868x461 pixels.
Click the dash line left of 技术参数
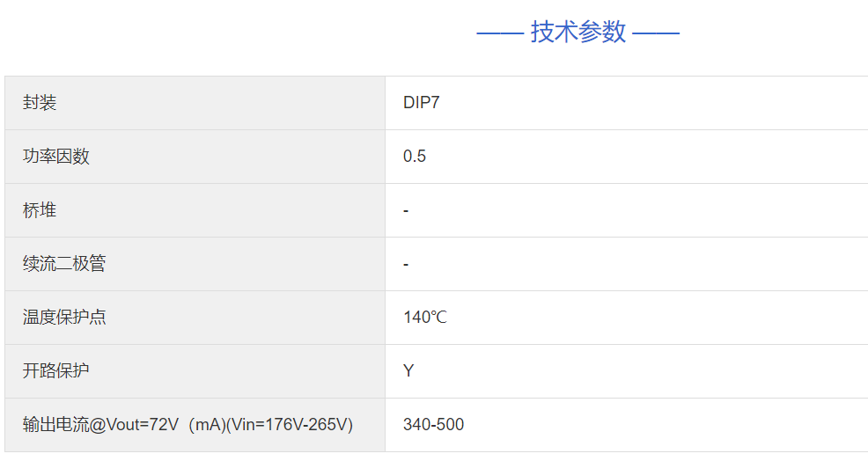(x=500, y=33)
